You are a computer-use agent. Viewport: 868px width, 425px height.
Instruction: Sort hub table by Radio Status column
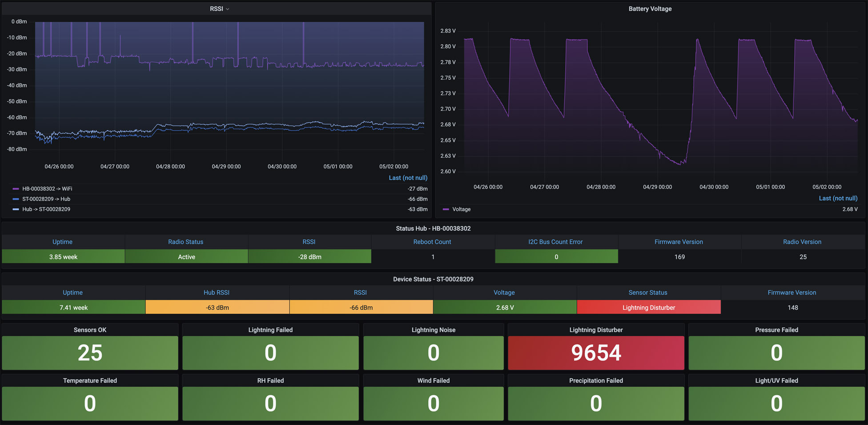(185, 242)
